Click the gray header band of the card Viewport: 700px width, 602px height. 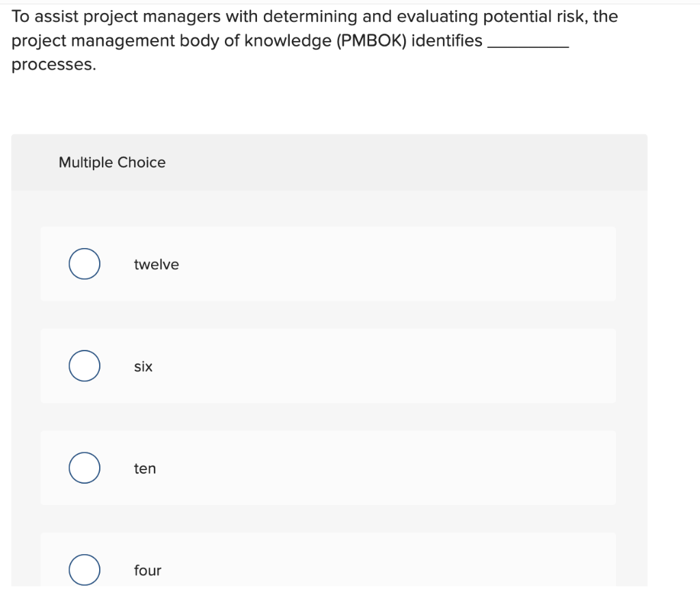(x=410, y=163)
